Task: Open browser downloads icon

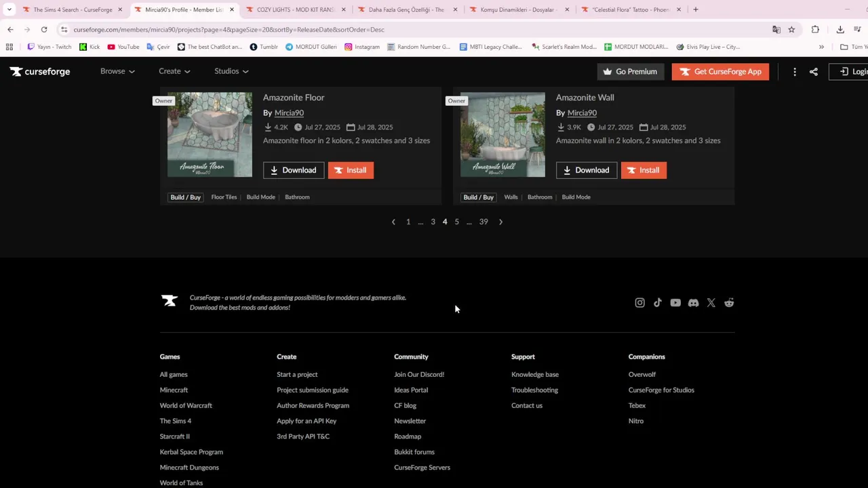Action: tap(840, 29)
